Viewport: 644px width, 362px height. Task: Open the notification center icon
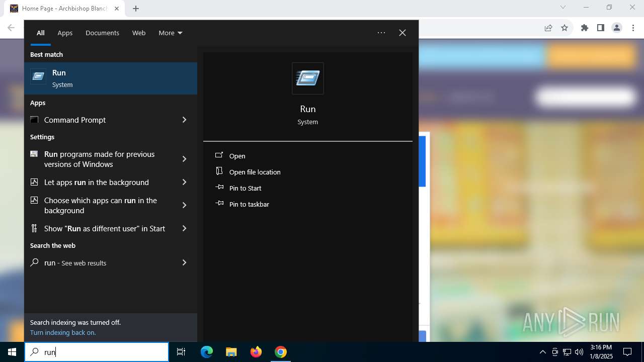tap(627, 352)
